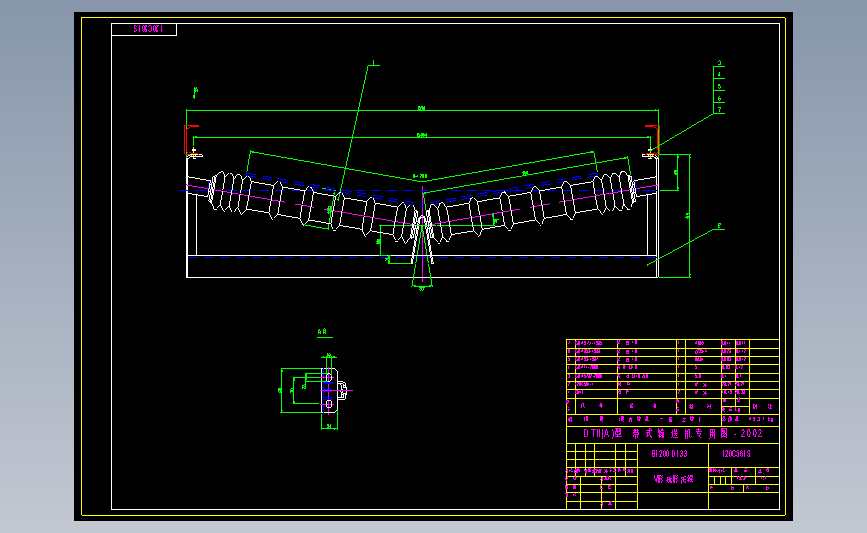Click the red right mounting bracket

[652, 139]
